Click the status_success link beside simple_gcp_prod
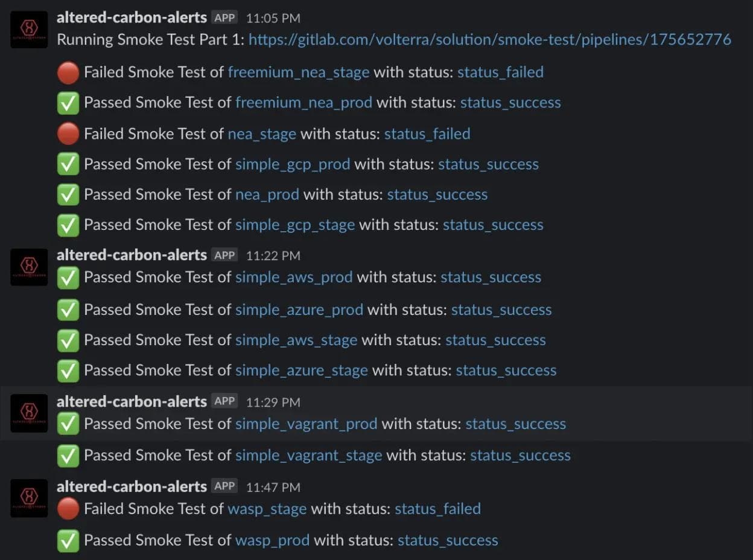This screenshot has width=753, height=560. click(488, 164)
